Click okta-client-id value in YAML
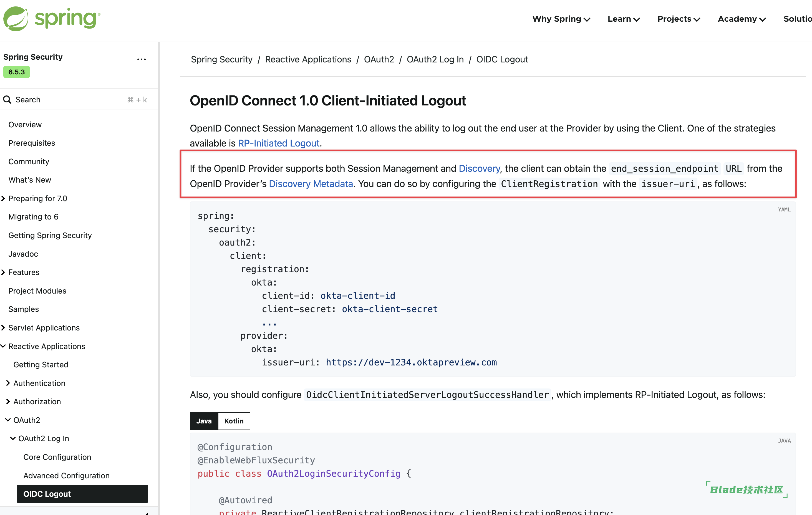Image resolution: width=812 pixels, height=515 pixels. point(357,296)
